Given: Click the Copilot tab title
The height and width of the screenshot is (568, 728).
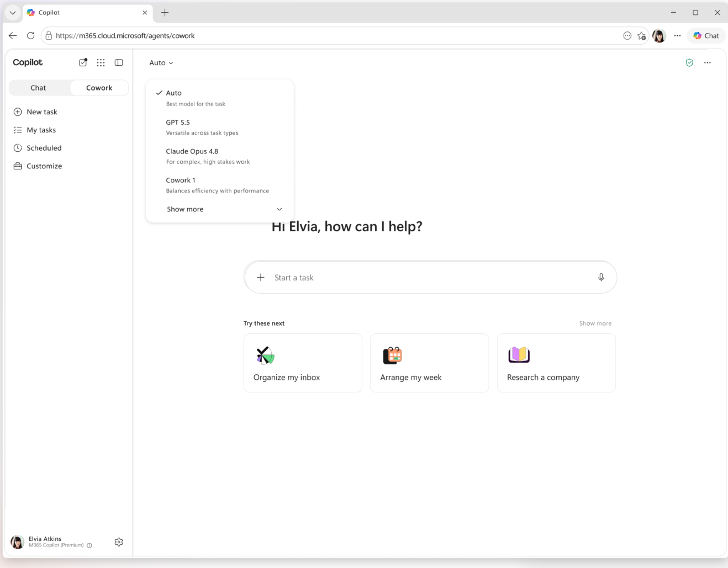Looking at the screenshot, I should point(49,12).
